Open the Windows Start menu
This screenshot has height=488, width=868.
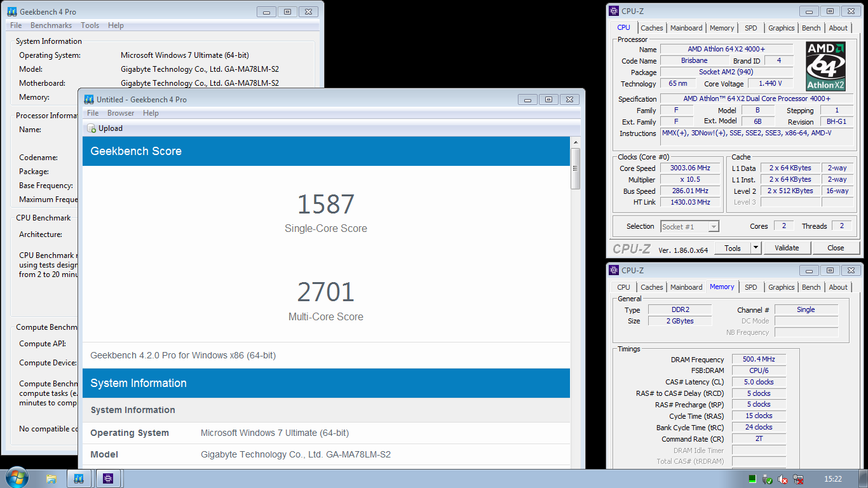tap(17, 478)
